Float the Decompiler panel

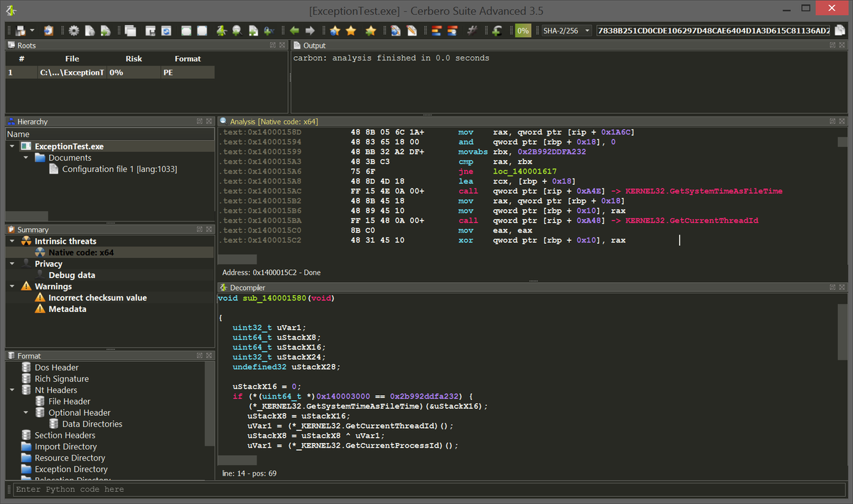click(832, 287)
